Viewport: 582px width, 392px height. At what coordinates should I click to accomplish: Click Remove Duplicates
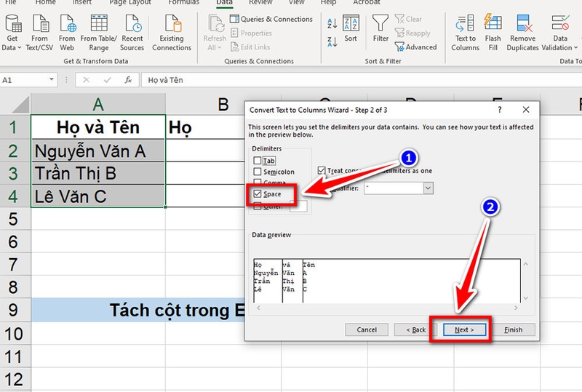point(522,33)
